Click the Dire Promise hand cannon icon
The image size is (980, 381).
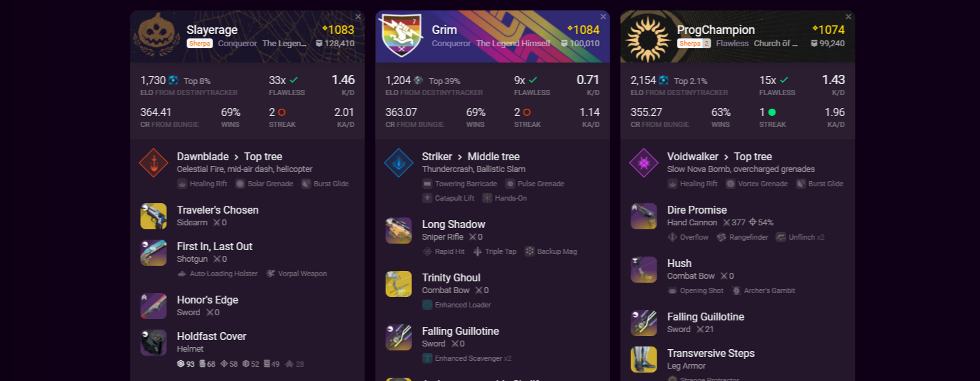[644, 216]
